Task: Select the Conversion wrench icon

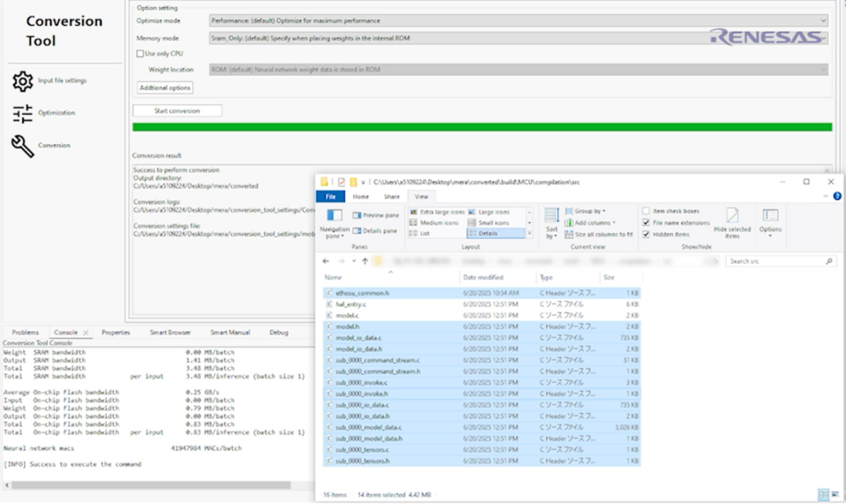Action: (23, 146)
